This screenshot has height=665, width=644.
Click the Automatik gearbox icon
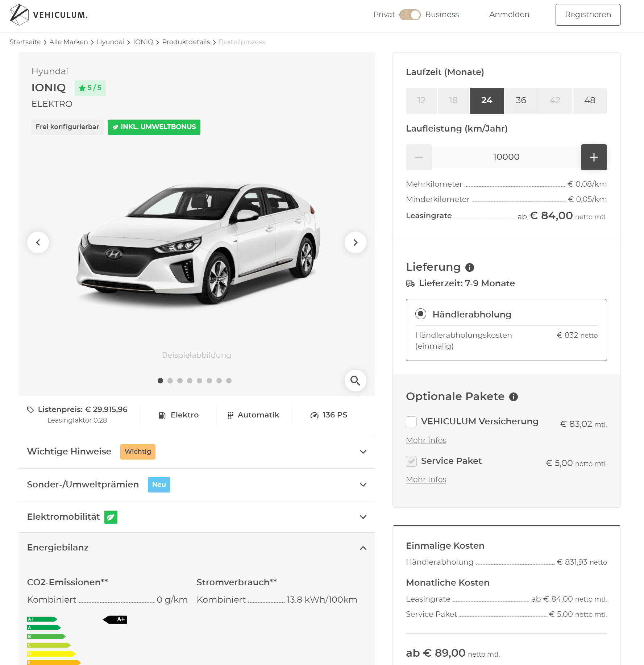pos(230,415)
